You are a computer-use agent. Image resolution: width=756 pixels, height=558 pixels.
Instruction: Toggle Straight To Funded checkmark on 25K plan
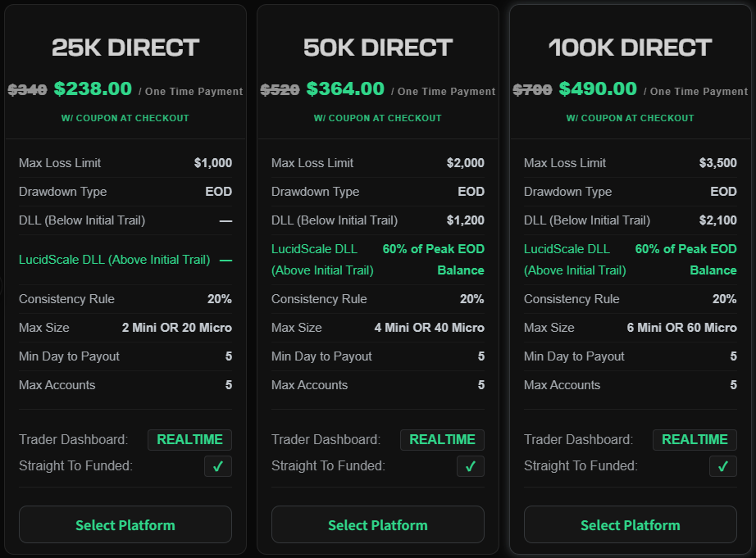(218, 466)
